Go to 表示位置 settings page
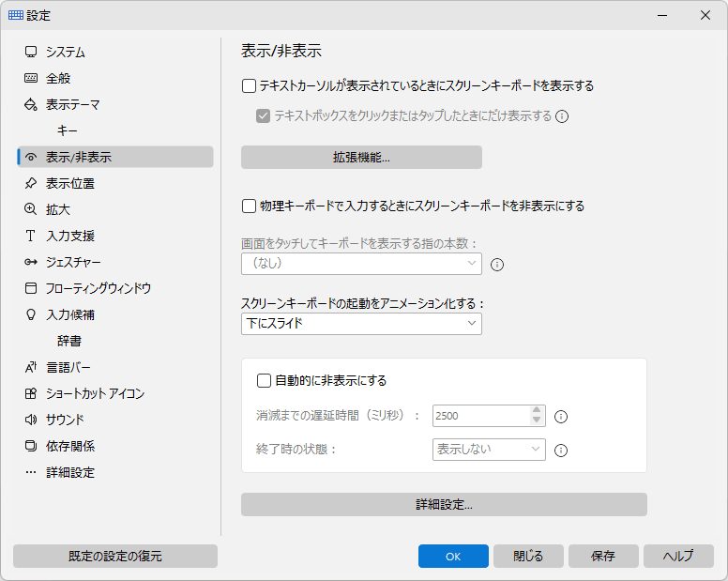 115,183
